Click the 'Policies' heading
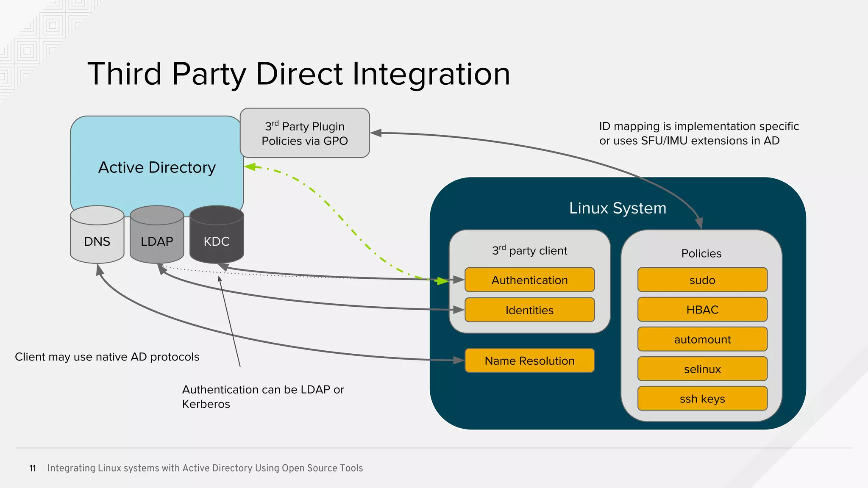This screenshot has width=868, height=488. tap(701, 253)
